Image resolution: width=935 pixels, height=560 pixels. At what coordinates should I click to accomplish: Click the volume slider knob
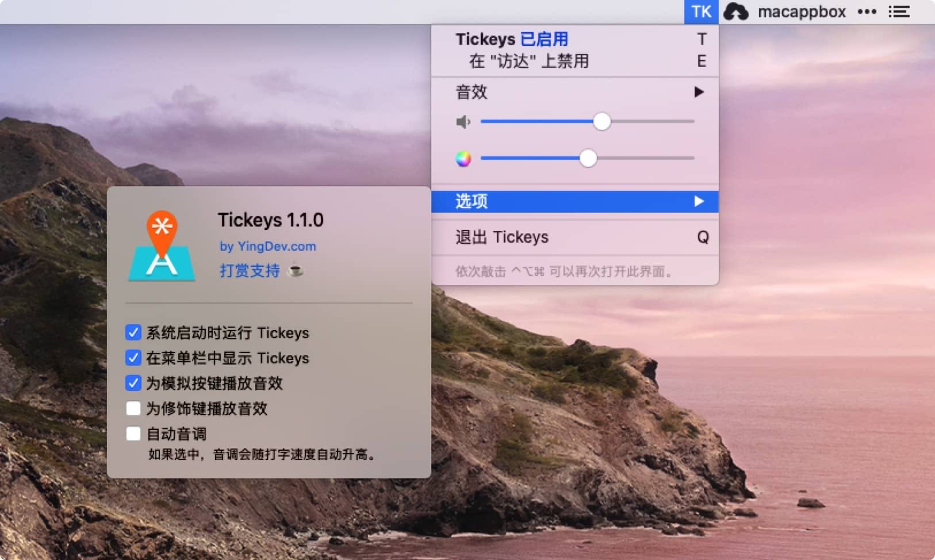point(601,121)
